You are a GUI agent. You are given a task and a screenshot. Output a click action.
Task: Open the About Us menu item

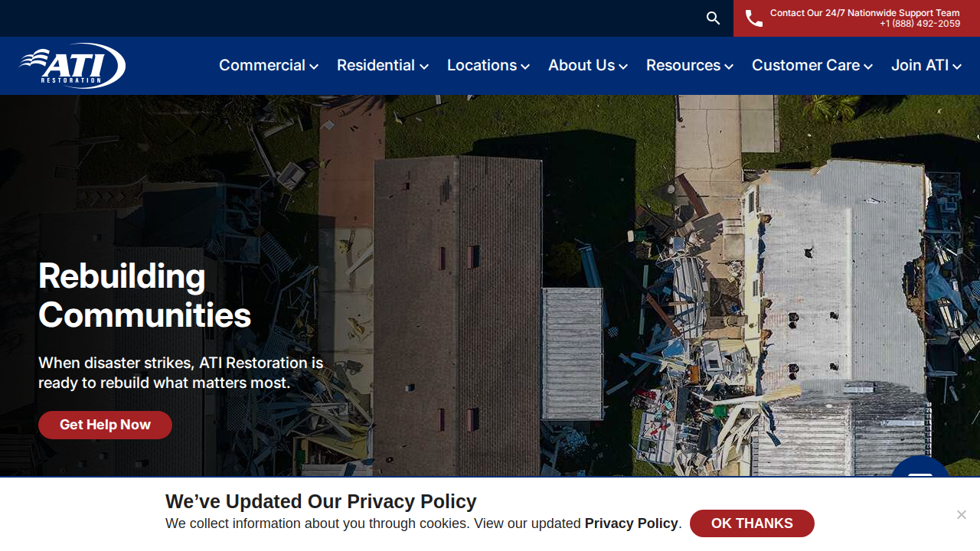tap(581, 65)
